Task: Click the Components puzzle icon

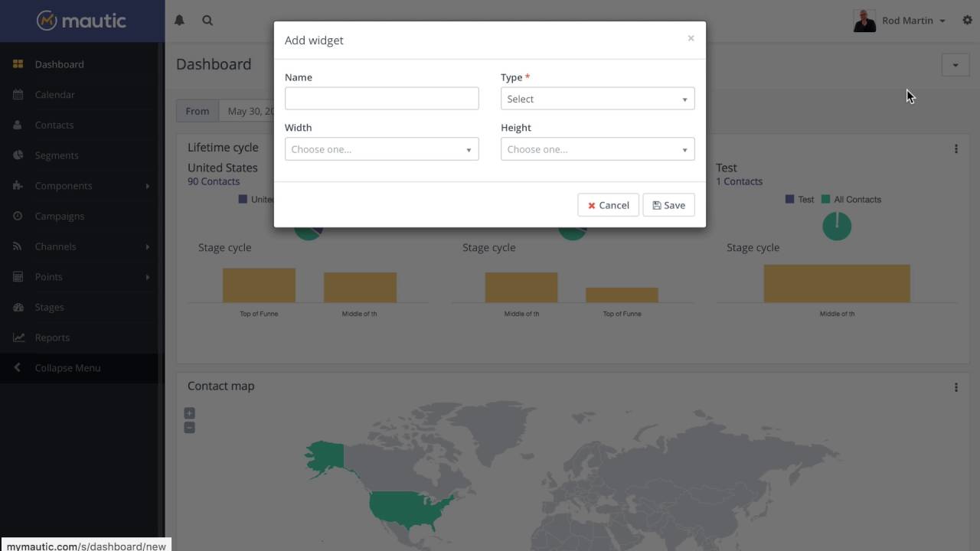Action: pyautogui.click(x=18, y=186)
